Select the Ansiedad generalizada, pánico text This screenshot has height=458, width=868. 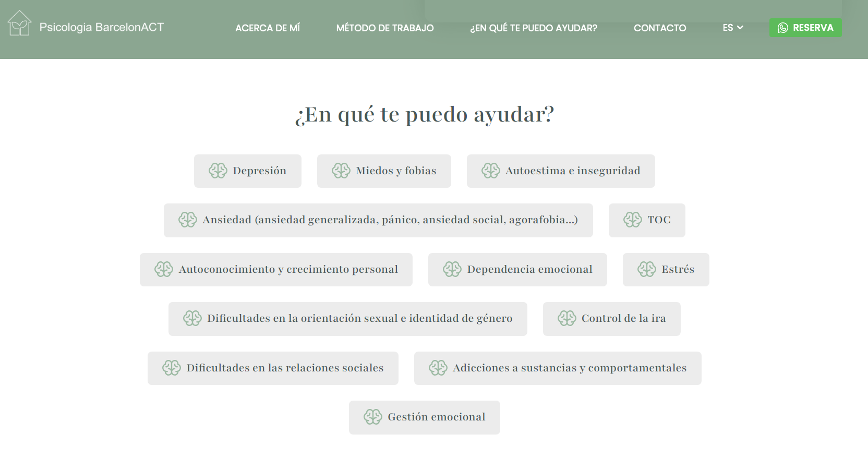pos(390,220)
